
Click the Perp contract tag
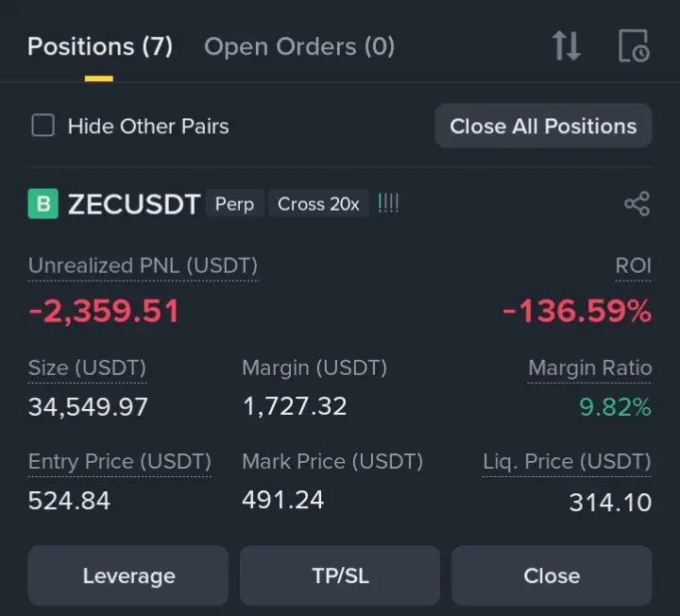(234, 204)
